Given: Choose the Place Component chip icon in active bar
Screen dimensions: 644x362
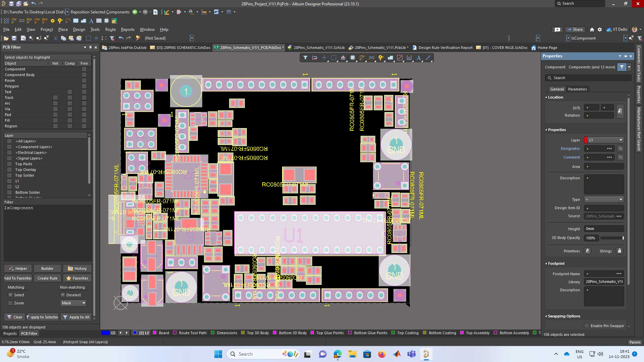Looking at the screenshot, I should pyautogui.click(x=353, y=58).
